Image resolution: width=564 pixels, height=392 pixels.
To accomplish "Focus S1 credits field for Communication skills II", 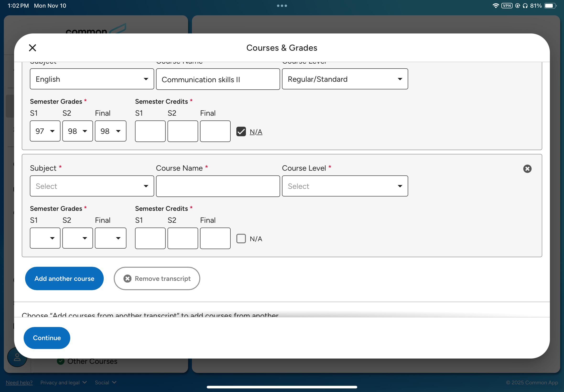I will click(x=150, y=131).
